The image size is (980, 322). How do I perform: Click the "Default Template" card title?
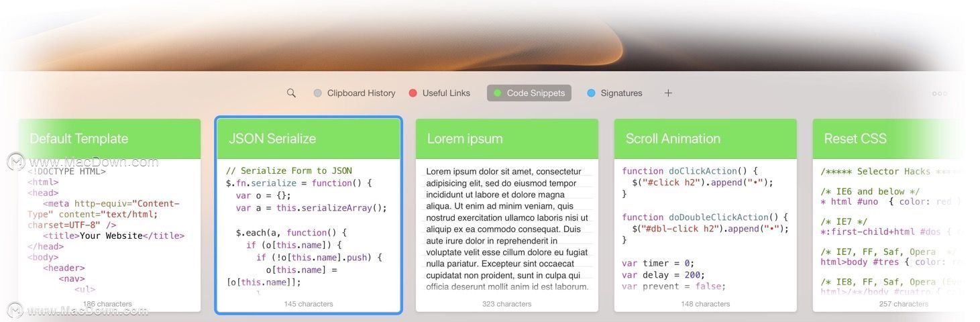78,139
